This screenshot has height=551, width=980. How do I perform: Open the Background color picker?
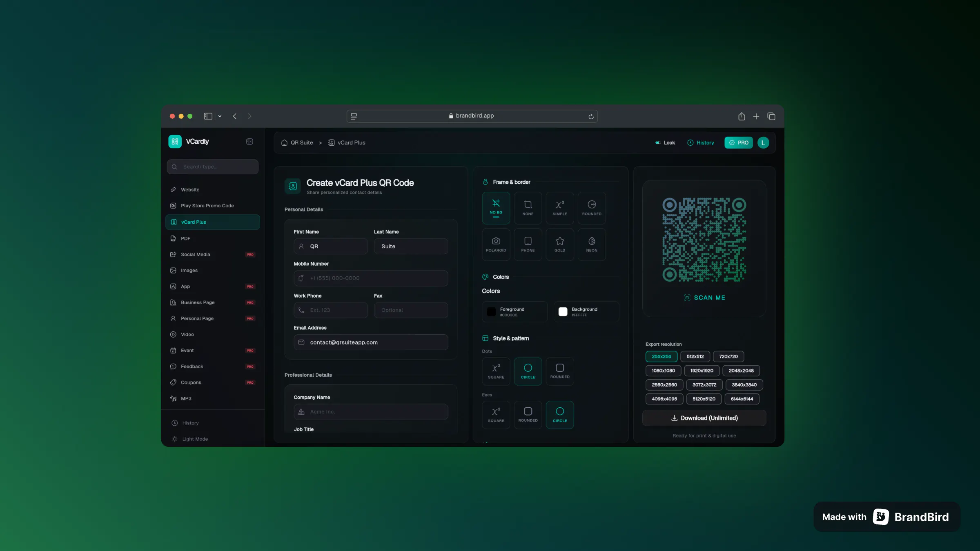pos(586,312)
